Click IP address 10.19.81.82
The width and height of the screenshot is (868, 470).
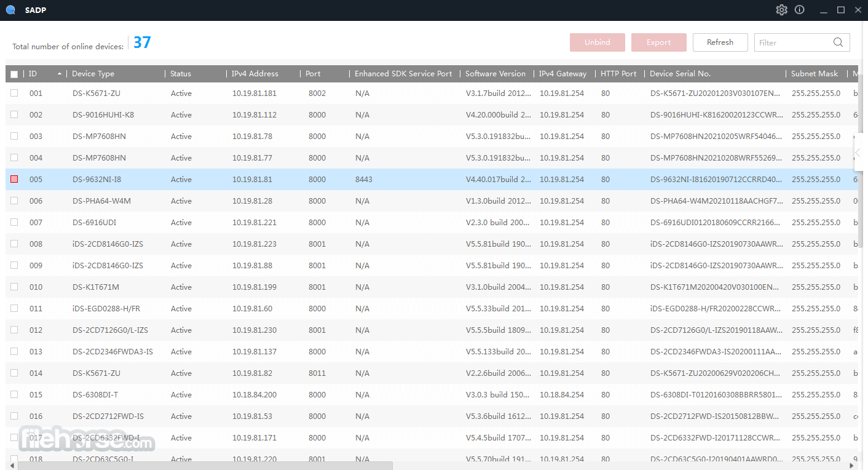click(252, 373)
